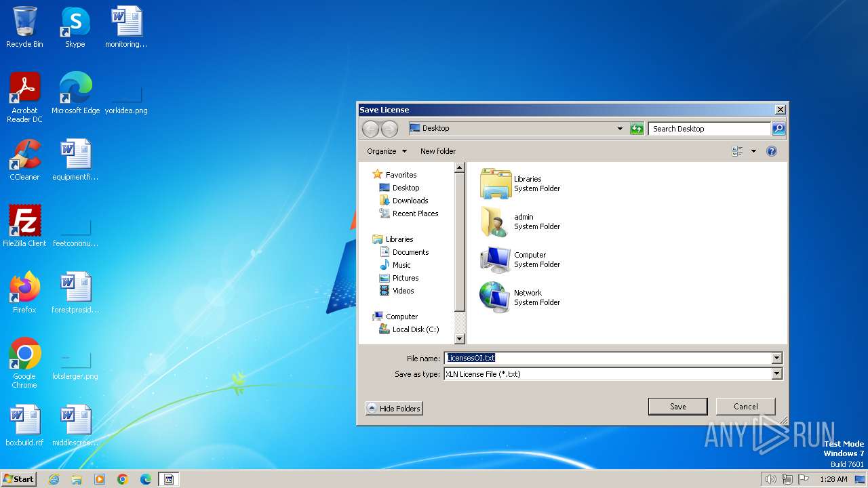
Task: Open Acrobat Reader DC shortcut
Action: (24, 98)
